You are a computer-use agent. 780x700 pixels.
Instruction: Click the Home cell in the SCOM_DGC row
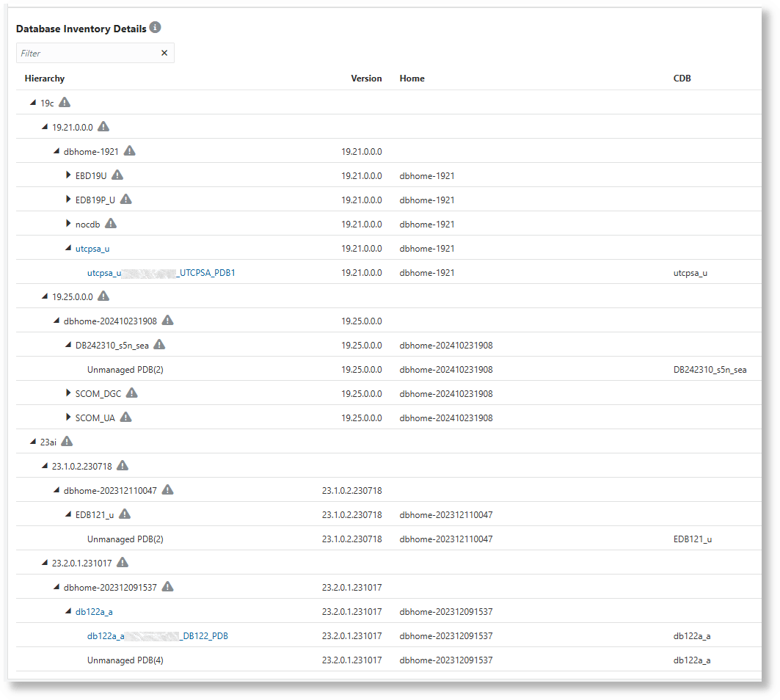click(446, 393)
